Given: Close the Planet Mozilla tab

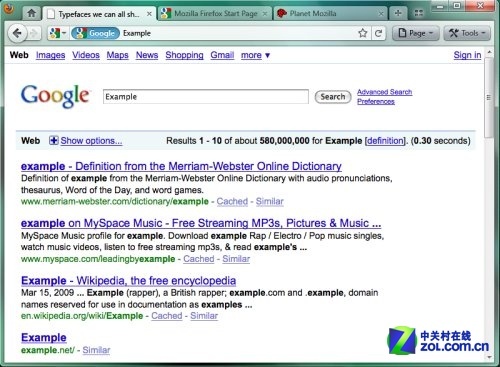Looking at the screenshot, I should pos(381,14).
